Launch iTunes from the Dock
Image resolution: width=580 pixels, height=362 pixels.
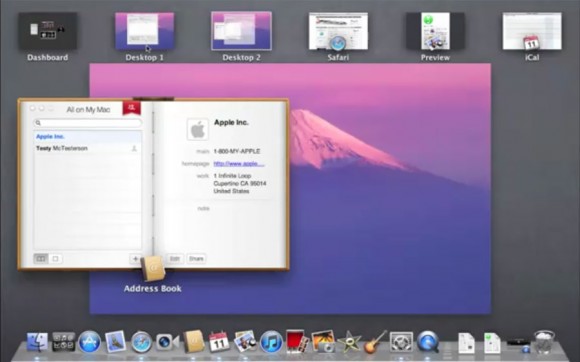coord(271,342)
